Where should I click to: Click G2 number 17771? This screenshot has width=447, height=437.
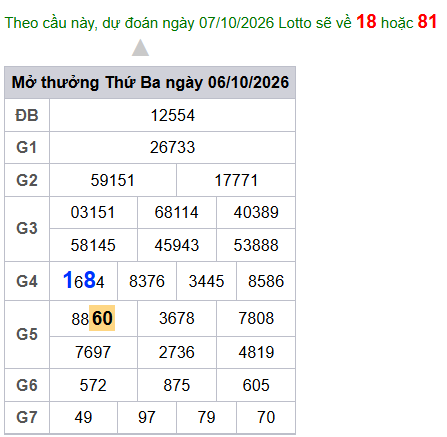[236, 180]
